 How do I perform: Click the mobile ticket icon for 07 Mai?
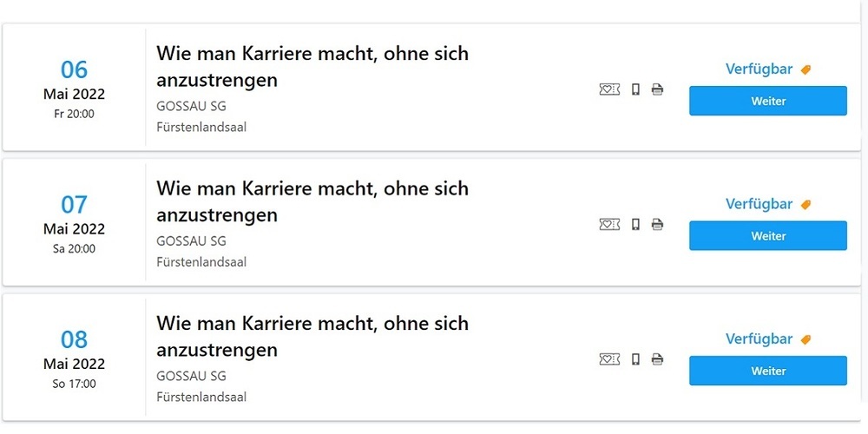point(635,225)
